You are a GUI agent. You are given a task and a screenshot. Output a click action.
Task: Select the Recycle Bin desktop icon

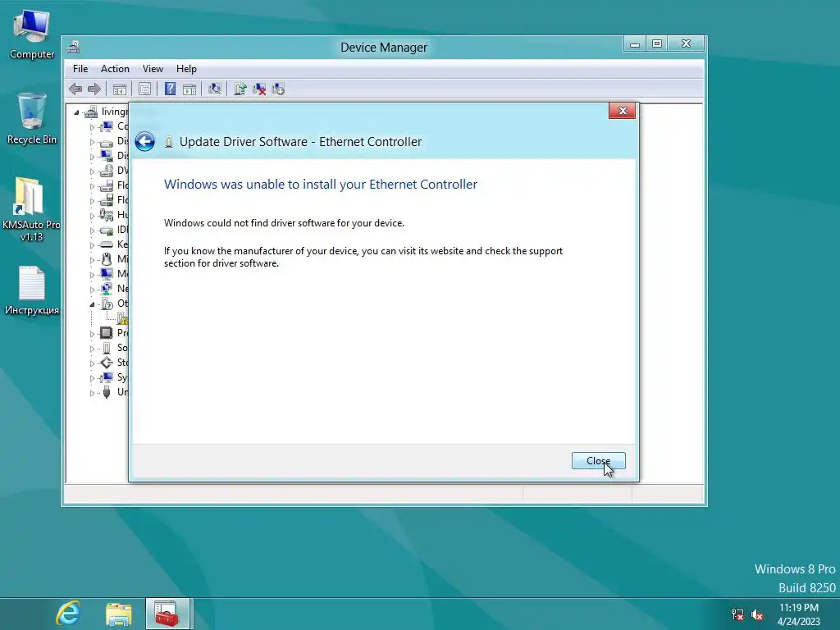[x=32, y=118]
